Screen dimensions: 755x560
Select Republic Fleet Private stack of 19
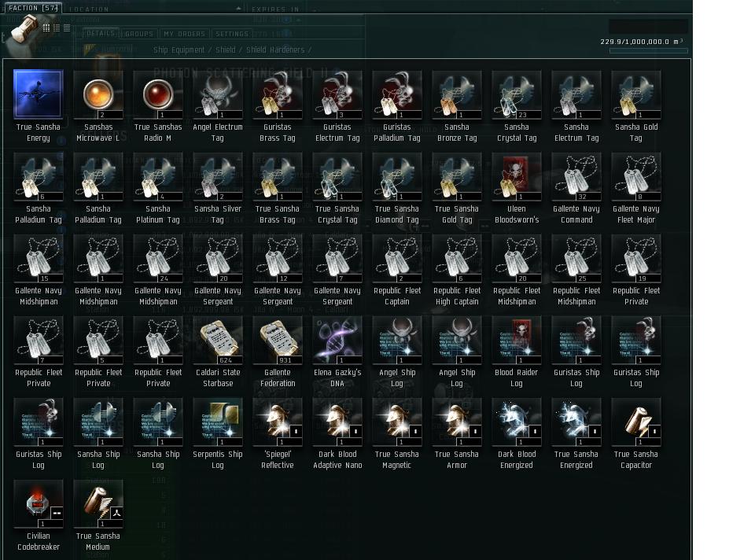pos(636,258)
